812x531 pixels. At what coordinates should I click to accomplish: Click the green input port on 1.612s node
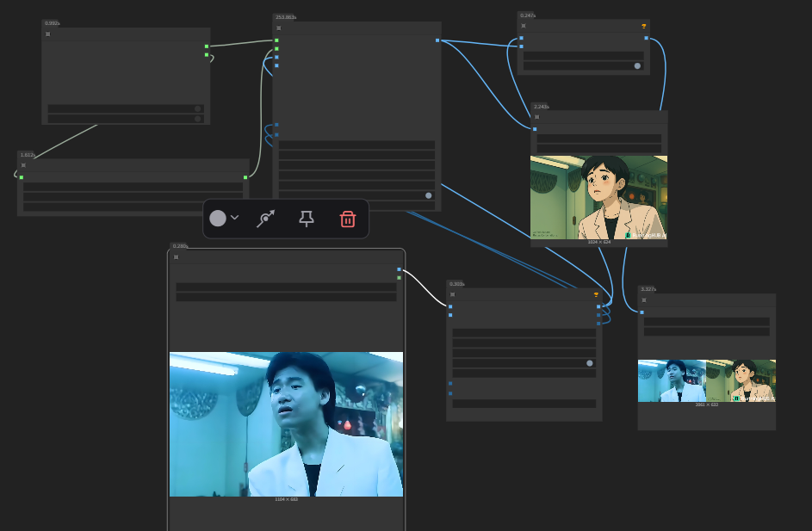[22, 177]
